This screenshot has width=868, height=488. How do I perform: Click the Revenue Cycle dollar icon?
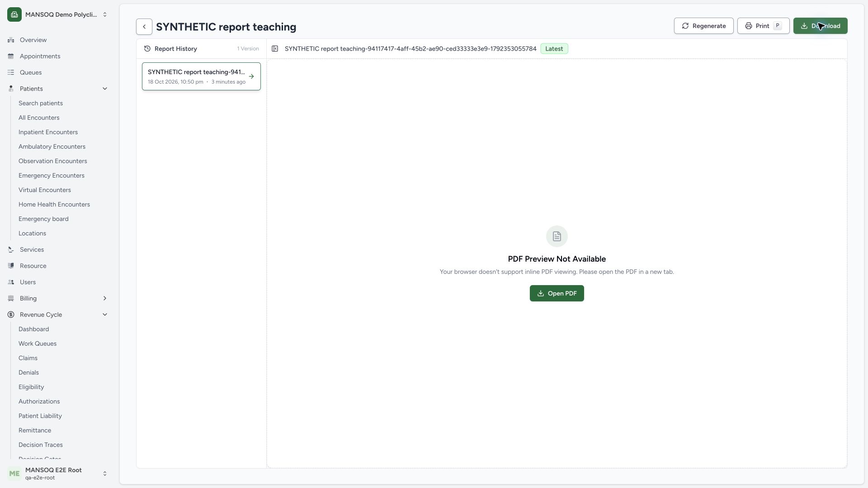pyautogui.click(x=11, y=314)
